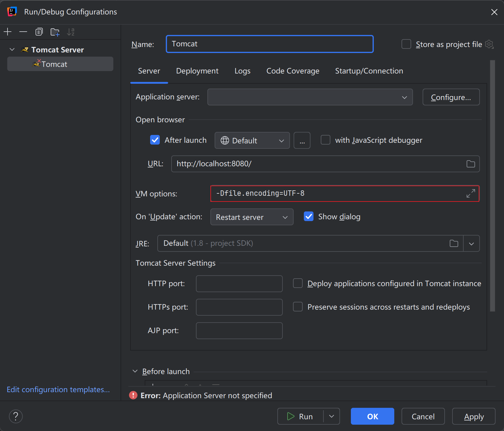This screenshot has height=431, width=504.
Task: Browse for the URL via its folder icon
Action: [x=471, y=164]
